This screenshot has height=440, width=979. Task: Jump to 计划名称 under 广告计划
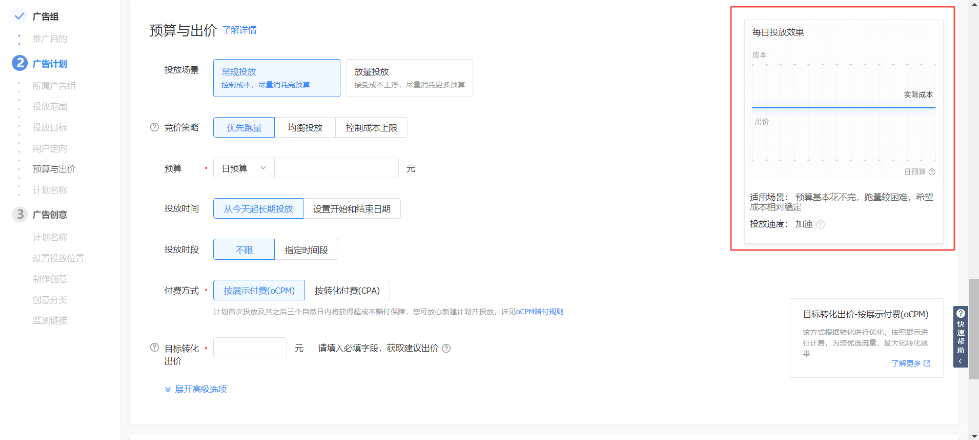tap(50, 190)
